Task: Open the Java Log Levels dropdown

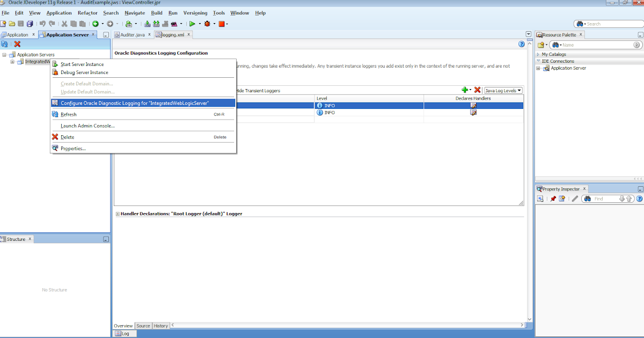Action: click(x=503, y=91)
